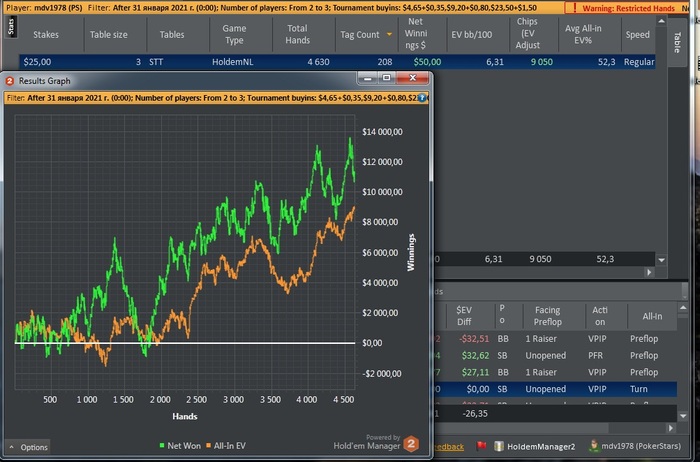Sort by the Tag Count column header
The image size is (700, 462).
[360, 34]
